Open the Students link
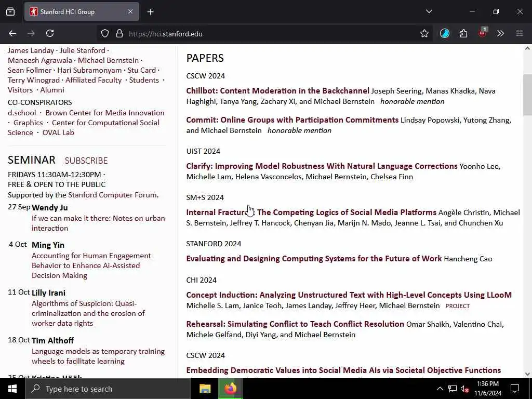Viewport: 532px width, 399px height. click(144, 80)
